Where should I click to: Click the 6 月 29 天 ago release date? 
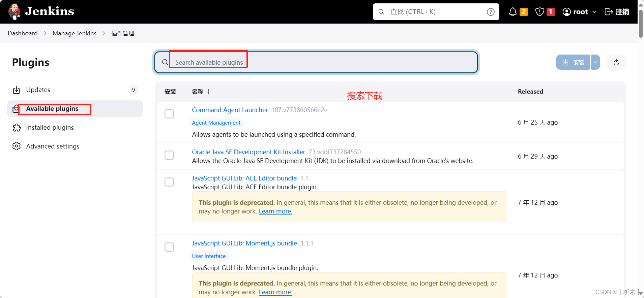click(x=538, y=156)
